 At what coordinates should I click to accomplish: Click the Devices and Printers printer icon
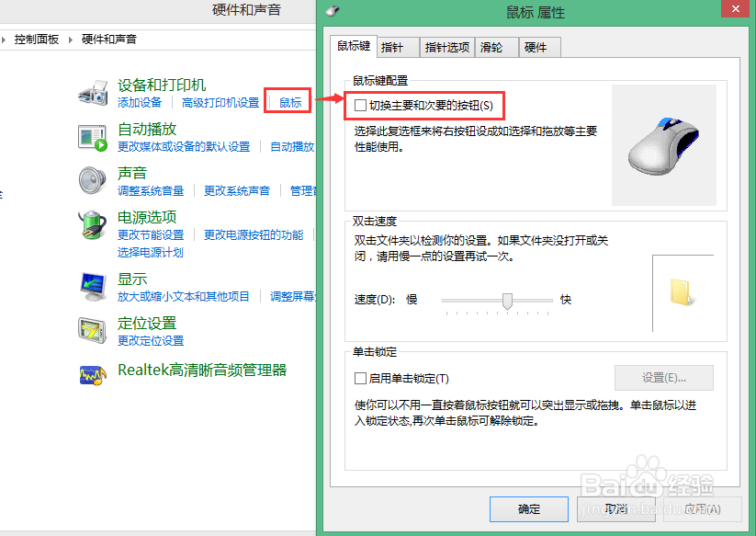click(92, 92)
